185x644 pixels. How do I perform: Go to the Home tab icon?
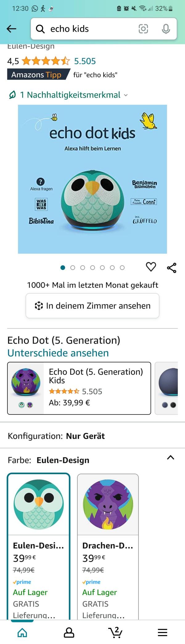coord(22,632)
